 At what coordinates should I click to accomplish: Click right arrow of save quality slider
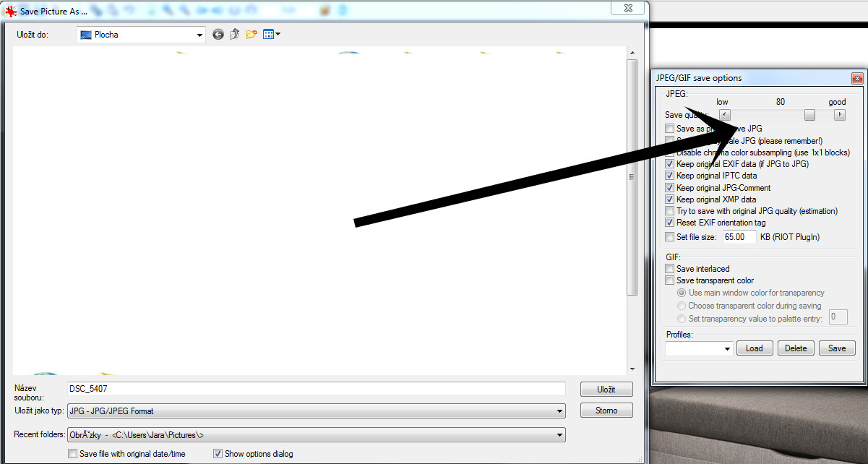(839, 115)
